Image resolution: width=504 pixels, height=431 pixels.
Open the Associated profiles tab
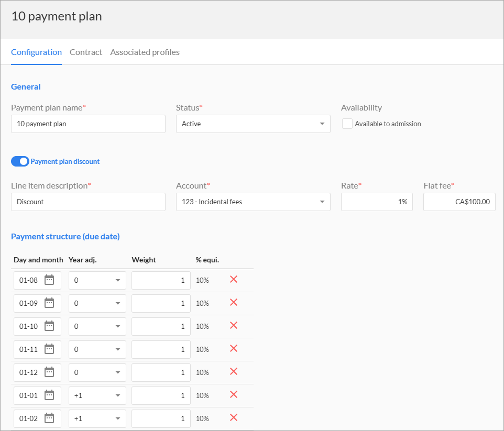145,52
